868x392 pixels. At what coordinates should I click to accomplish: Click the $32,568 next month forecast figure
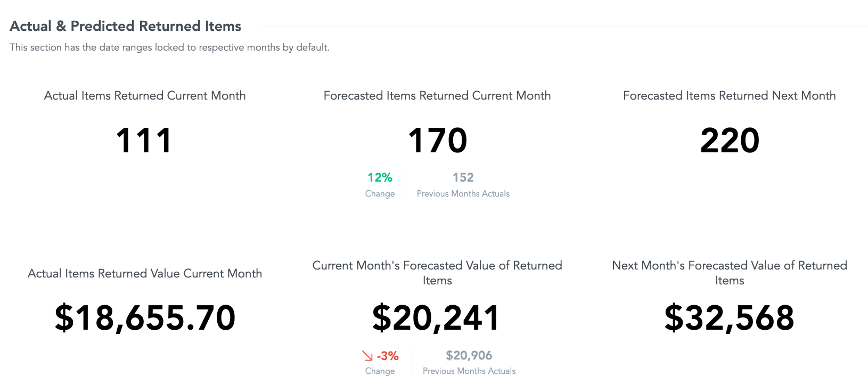pyautogui.click(x=729, y=318)
